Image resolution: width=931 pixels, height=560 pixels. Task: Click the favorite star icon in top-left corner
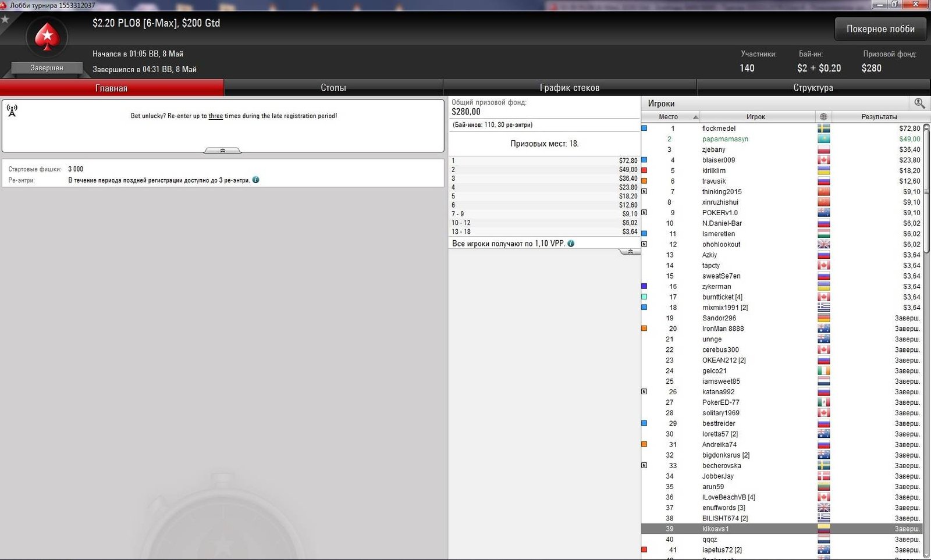point(5,19)
